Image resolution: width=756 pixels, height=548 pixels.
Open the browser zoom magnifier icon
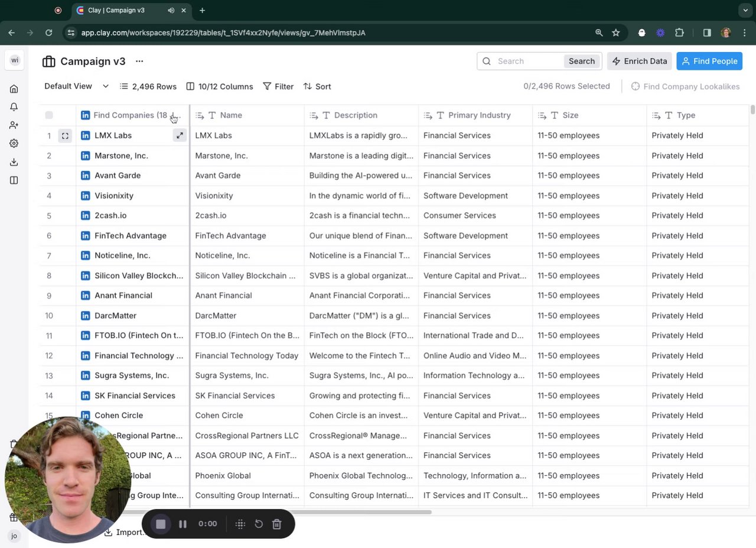pyautogui.click(x=599, y=33)
